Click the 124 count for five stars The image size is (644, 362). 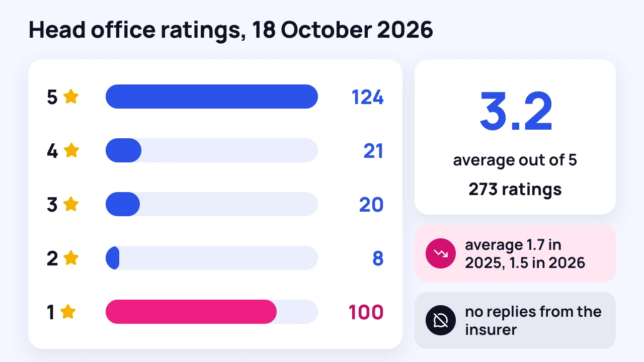[367, 97]
